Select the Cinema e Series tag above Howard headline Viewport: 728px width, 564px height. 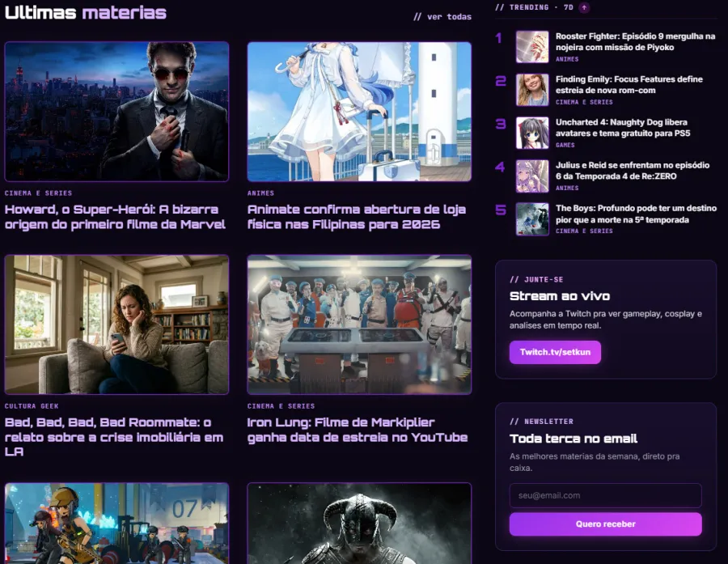click(x=39, y=193)
